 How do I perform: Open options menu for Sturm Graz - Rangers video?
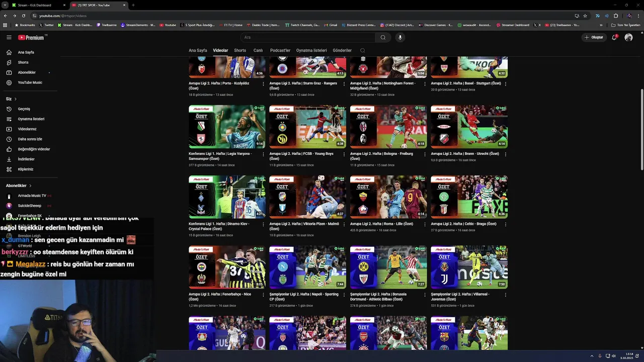[344, 84]
